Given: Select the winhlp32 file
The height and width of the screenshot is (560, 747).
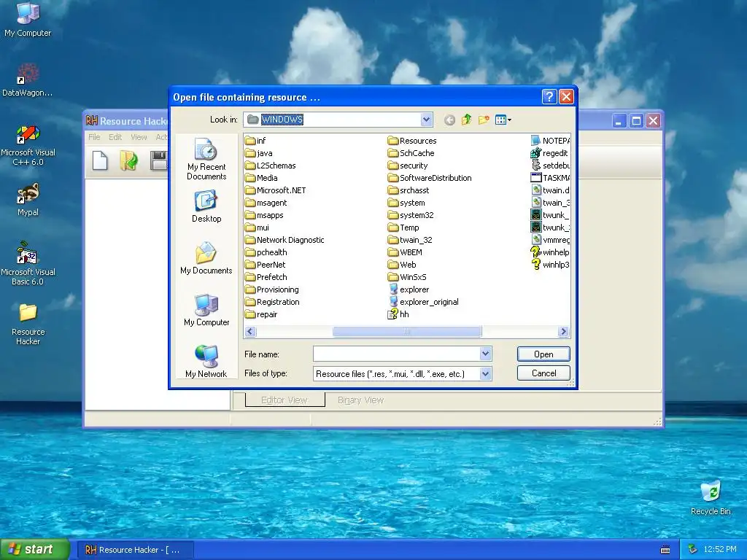Looking at the screenshot, I should coord(550,264).
